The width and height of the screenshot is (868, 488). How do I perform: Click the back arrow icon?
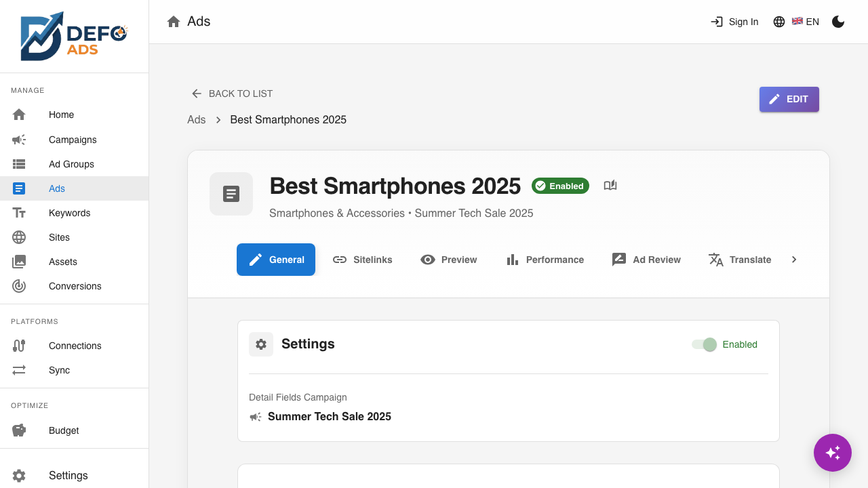197,94
